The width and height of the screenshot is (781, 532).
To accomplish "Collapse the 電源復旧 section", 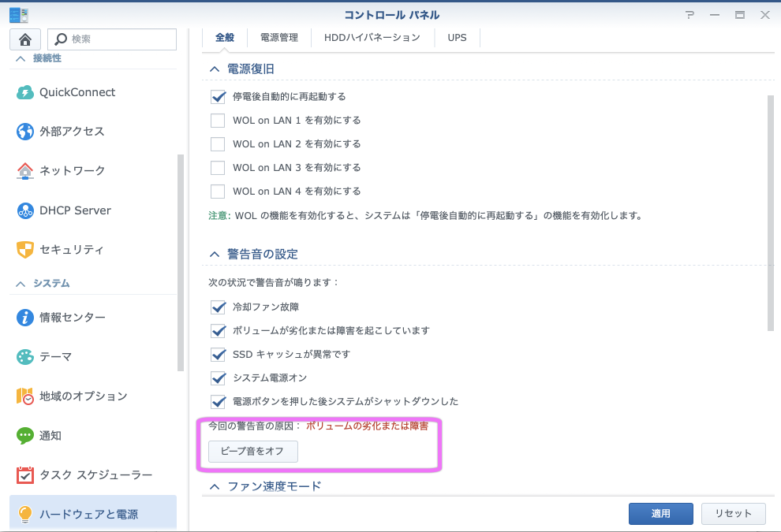I will 214,69.
